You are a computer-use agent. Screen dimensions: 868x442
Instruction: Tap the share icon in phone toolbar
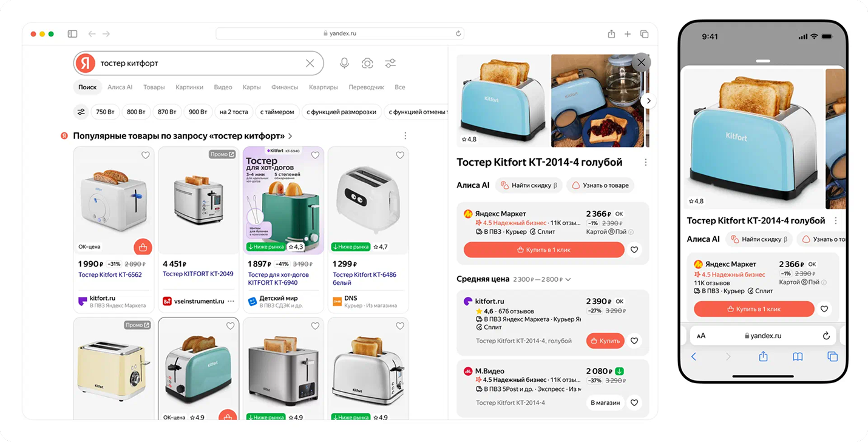click(x=763, y=356)
